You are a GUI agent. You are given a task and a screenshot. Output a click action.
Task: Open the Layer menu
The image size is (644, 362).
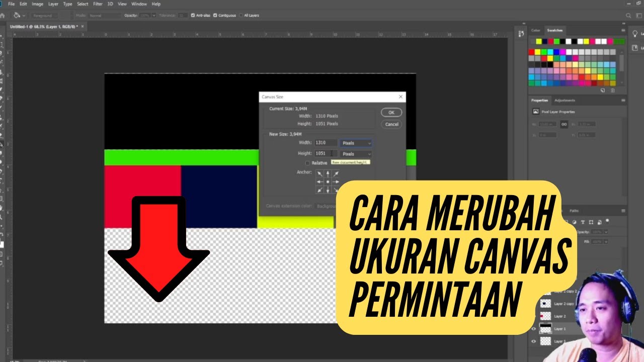click(53, 4)
